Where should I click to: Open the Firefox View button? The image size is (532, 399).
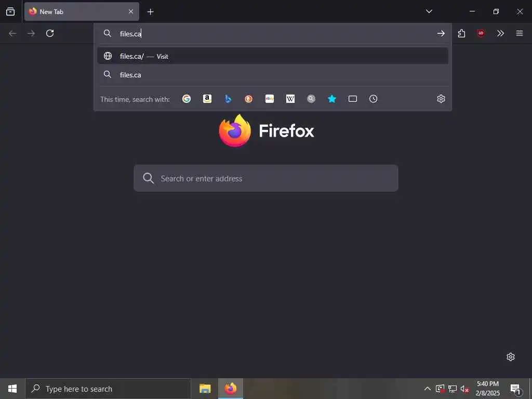coord(10,11)
